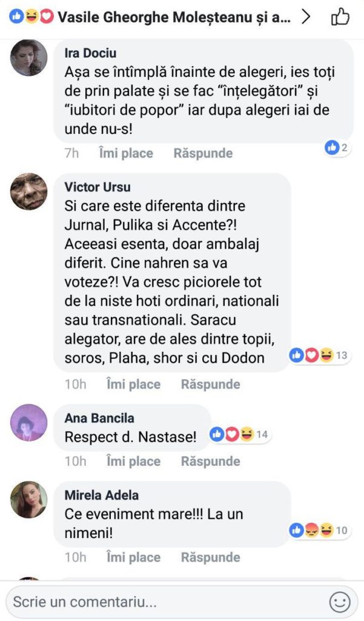This screenshot has width=364, height=621.
Task: Click the 7h timestamp on Ira Dociu's comment
Action: [72, 153]
